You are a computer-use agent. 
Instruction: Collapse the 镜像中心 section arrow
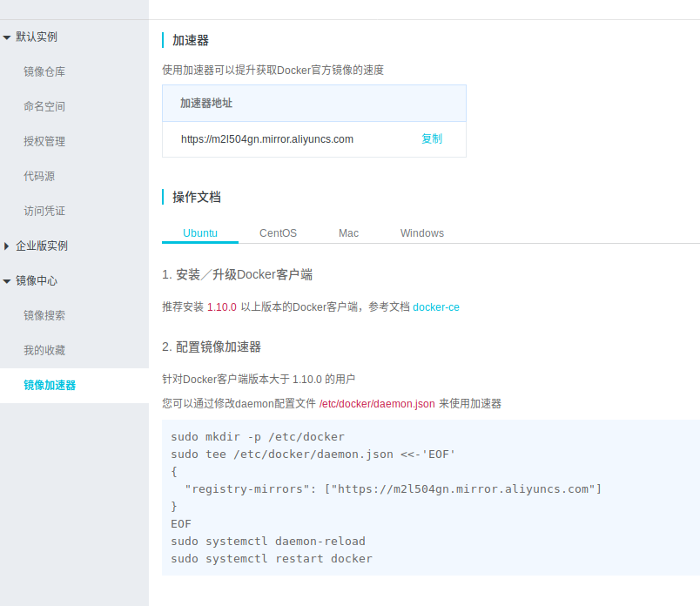tap(7, 281)
